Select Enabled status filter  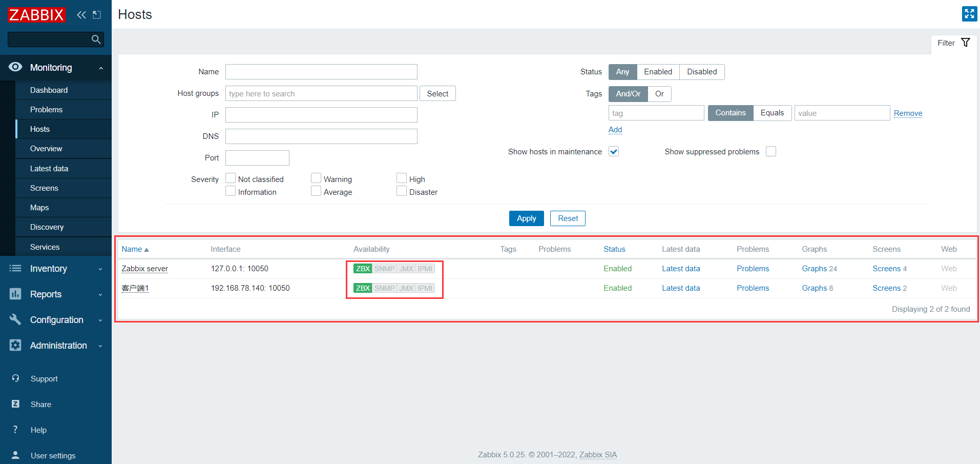pyautogui.click(x=658, y=72)
